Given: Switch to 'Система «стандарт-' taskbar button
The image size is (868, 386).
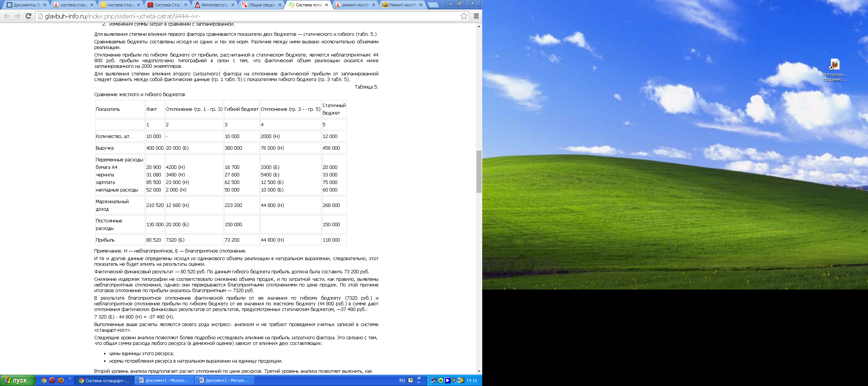Looking at the screenshot, I should [x=104, y=380].
